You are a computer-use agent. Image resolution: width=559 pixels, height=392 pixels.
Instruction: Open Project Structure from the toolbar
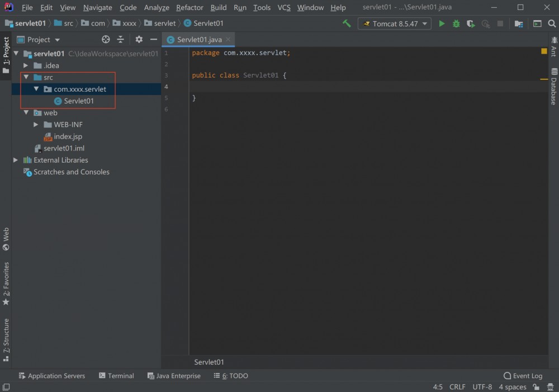tap(519, 23)
